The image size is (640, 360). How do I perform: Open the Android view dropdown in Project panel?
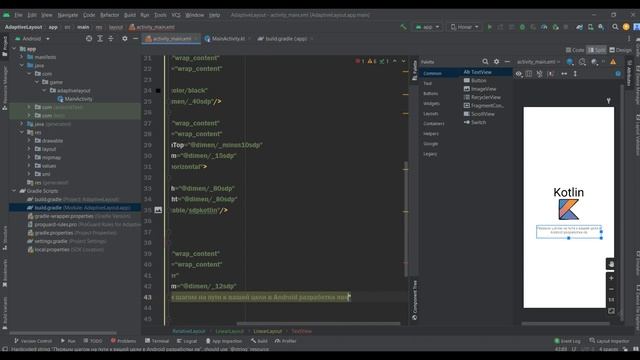tap(32, 39)
